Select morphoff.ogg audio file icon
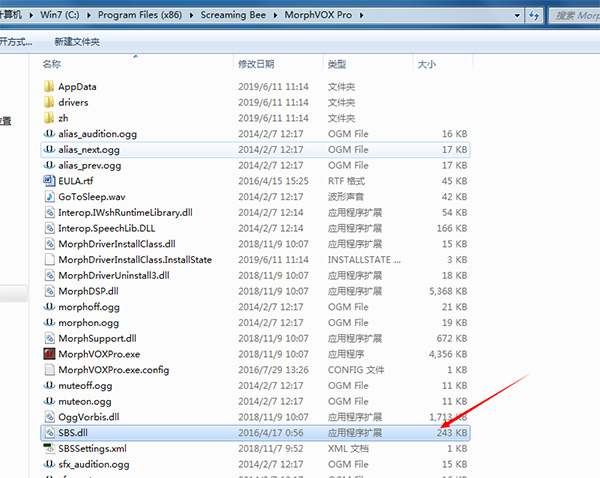This screenshot has width=600, height=478. pyautogui.click(x=49, y=307)
